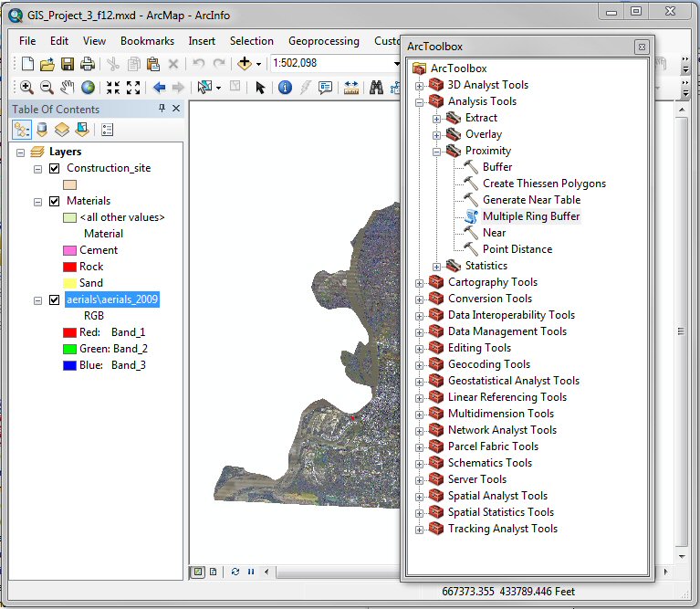The image size is (700, 609).
Task: Open the Buffer tool
Action: coord(496,167)
